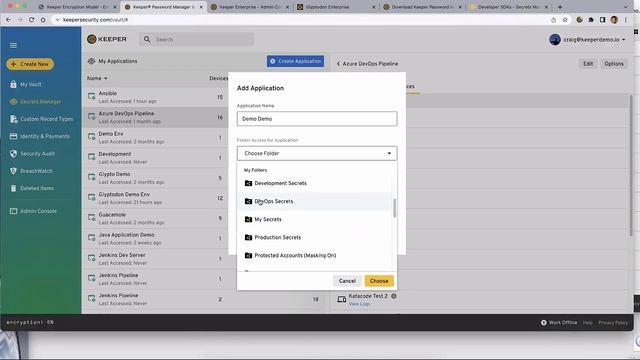Choose the DevOps Secrets folder
Viewport: 640px width, 360px height.
click(315, 201)
